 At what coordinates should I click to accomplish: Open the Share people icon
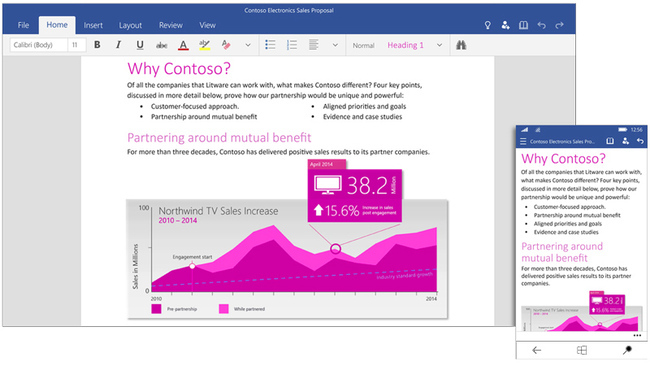pyautogui.click(x=505, y=25)
